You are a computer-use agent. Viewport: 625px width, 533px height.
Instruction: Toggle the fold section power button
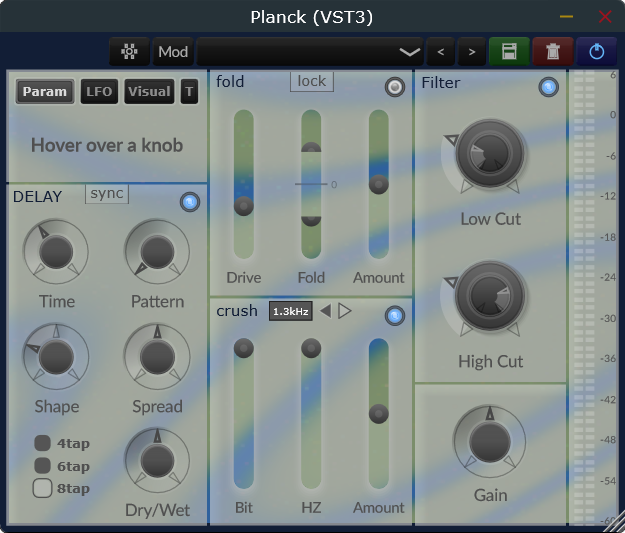395,87
